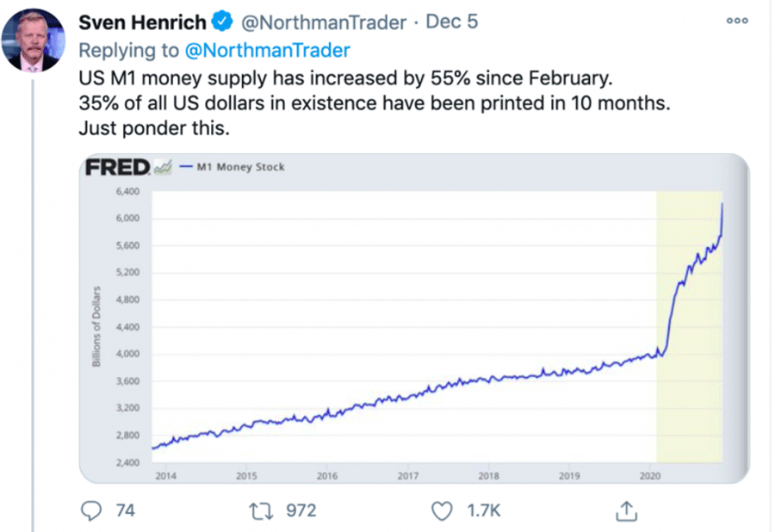Click the FRED logo in chart
Image resolution: width=775 pixels, height=532 pixels.
[x=117, y=167]
